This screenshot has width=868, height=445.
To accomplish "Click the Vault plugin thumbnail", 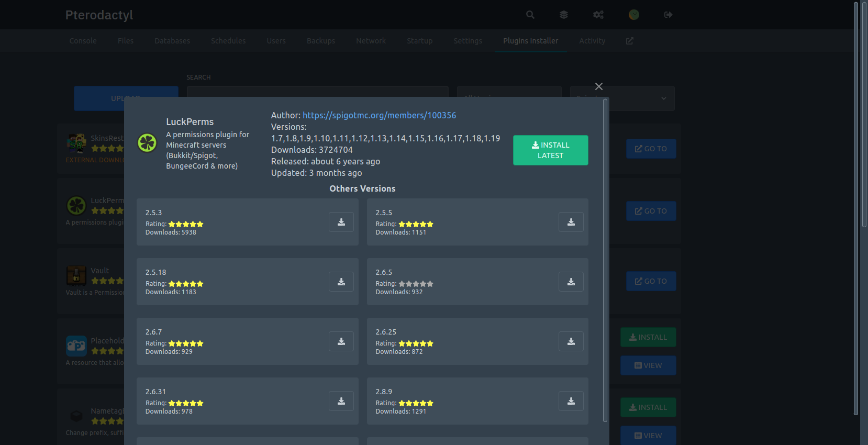I will point(76,275).
